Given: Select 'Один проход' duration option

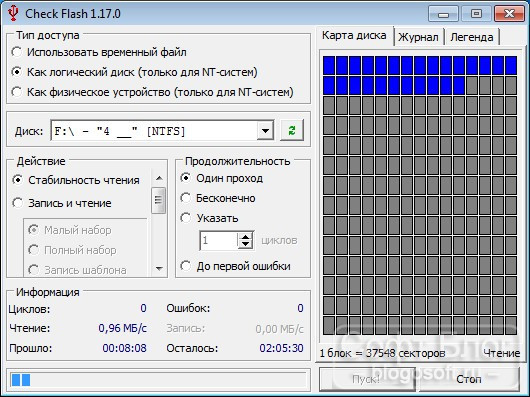Looking at the screenshot, I should pos(222,178).
